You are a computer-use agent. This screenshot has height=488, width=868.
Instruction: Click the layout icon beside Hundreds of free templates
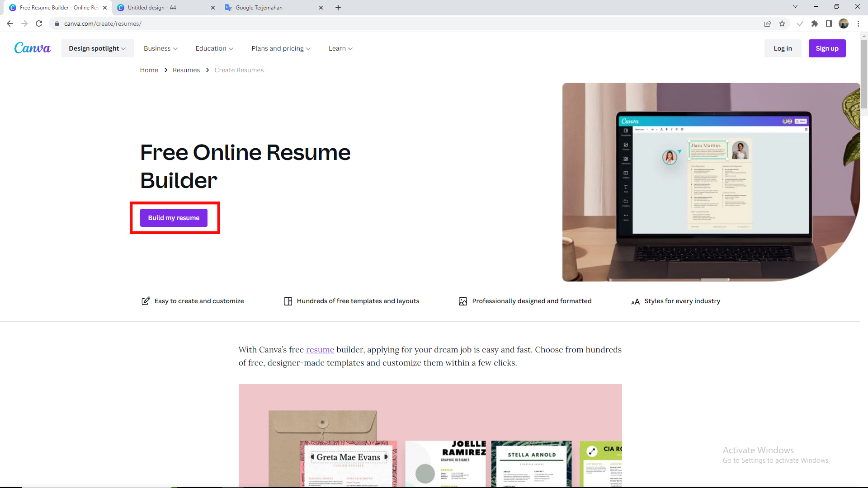(x=288, y=301)
